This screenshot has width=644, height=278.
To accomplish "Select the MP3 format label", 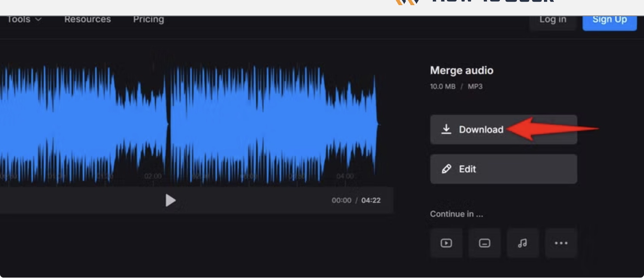I will pyautogui.click(x=475, y=87).
